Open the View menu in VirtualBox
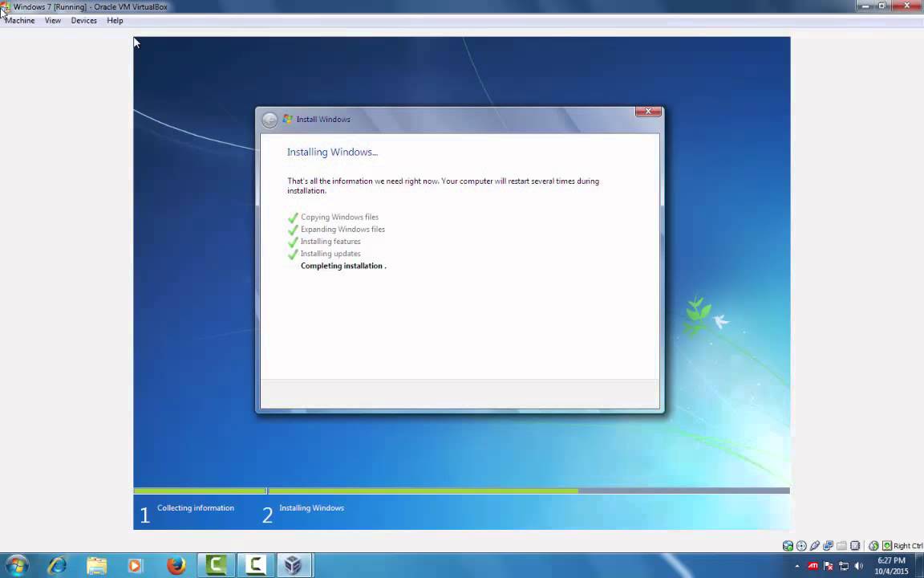The image size is (924, 578). [x=52, y=21]
